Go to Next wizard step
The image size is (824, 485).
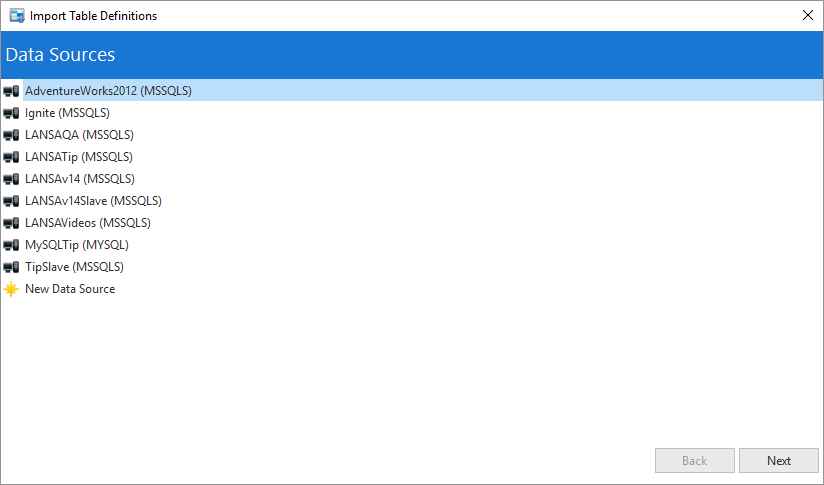pyautogui.click(x=779, y=461)
